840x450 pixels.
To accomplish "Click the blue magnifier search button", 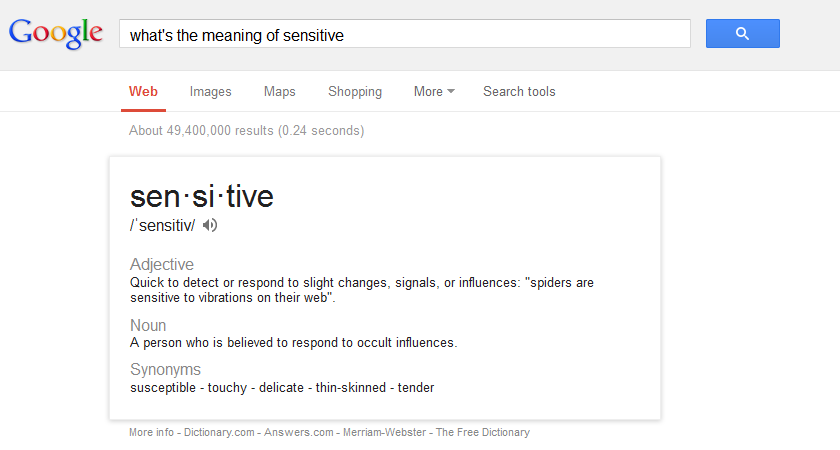I will pyautogui.click(x=742, y=34).
